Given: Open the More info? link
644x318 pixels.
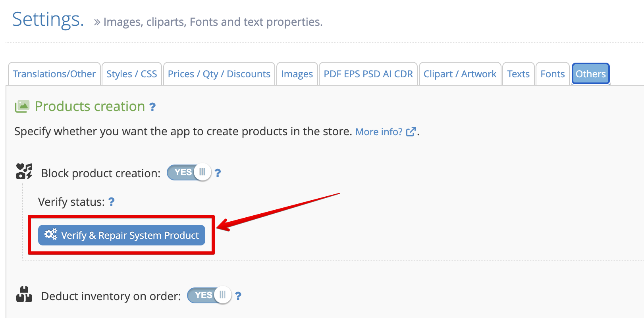Looking at the screenshot, I should point(379,132).
